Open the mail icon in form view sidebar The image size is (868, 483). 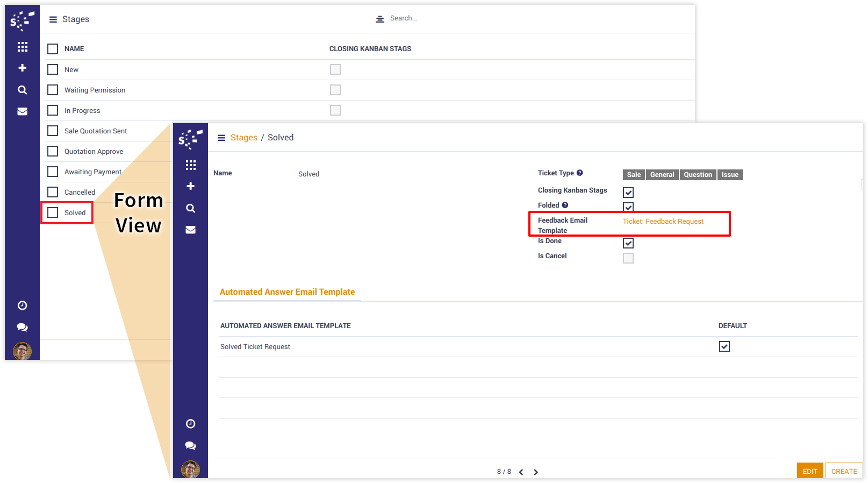pos(190,230)
